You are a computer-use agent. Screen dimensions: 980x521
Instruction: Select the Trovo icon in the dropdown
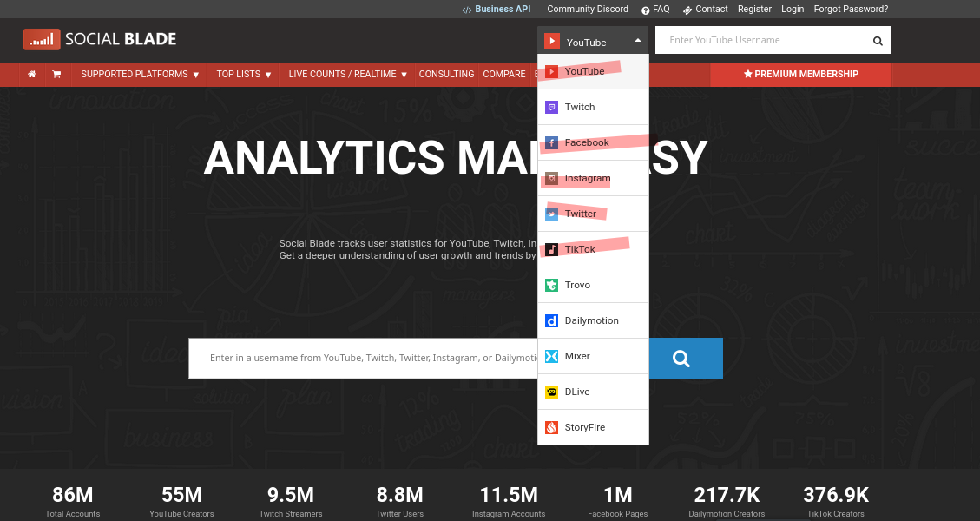tap(551, 285)
